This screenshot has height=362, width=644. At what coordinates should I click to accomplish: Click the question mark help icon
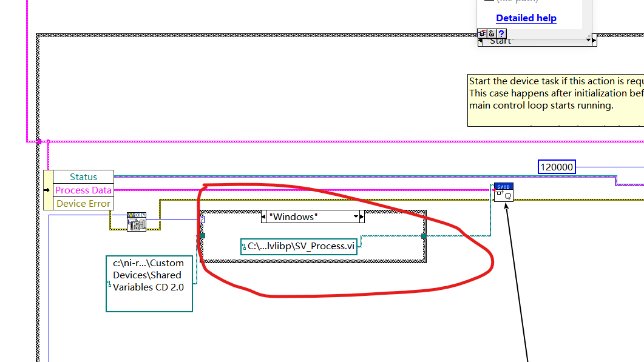pos(500,33)
